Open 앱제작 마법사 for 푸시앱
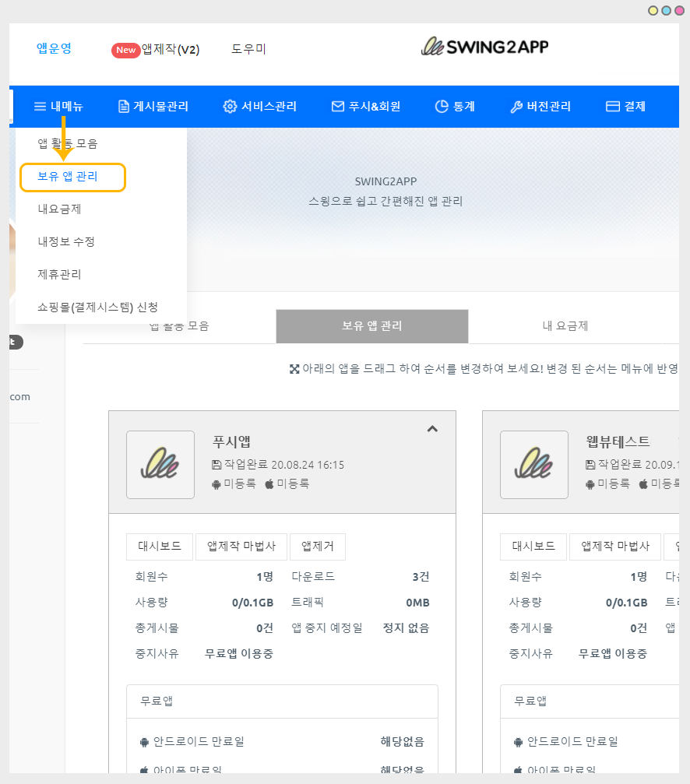 point(241,547)
